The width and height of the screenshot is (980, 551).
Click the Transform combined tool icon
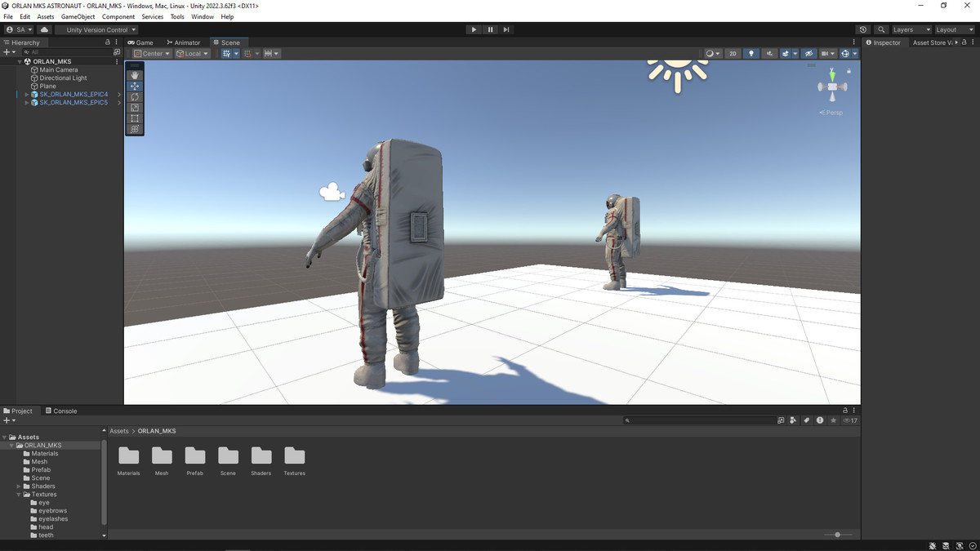135,129
